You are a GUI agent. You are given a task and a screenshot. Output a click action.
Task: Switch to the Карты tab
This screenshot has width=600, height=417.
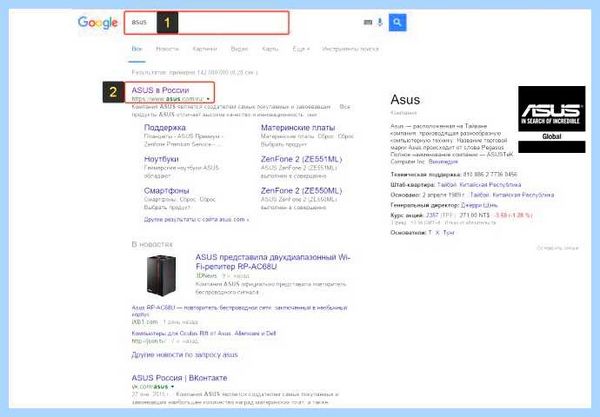pyautogui.click(x=270, y=49)
